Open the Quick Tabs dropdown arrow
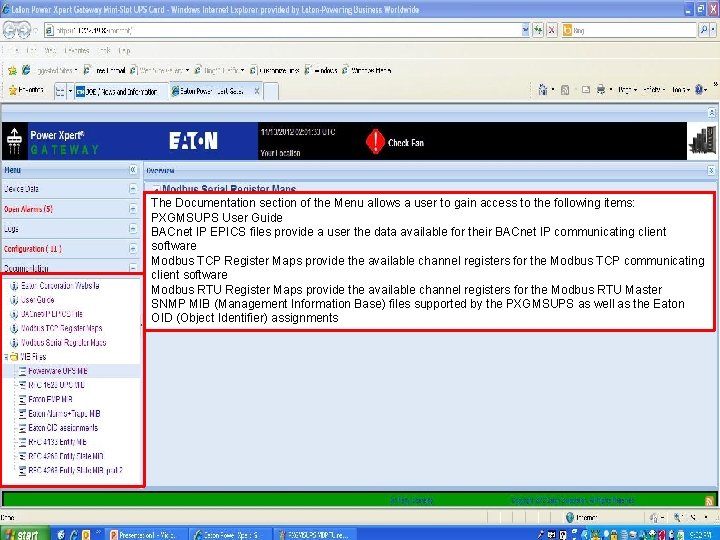 point(70,91)
